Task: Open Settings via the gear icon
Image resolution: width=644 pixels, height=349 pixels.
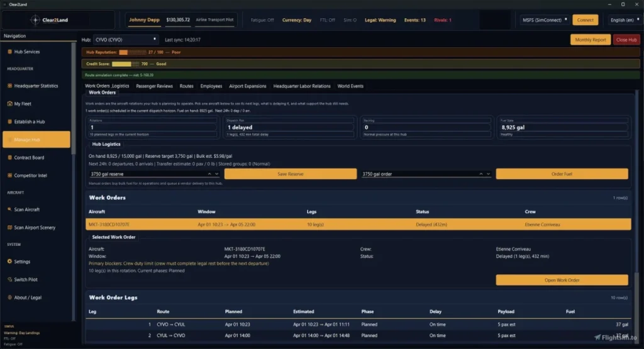Action: click(x=9, y=262)
